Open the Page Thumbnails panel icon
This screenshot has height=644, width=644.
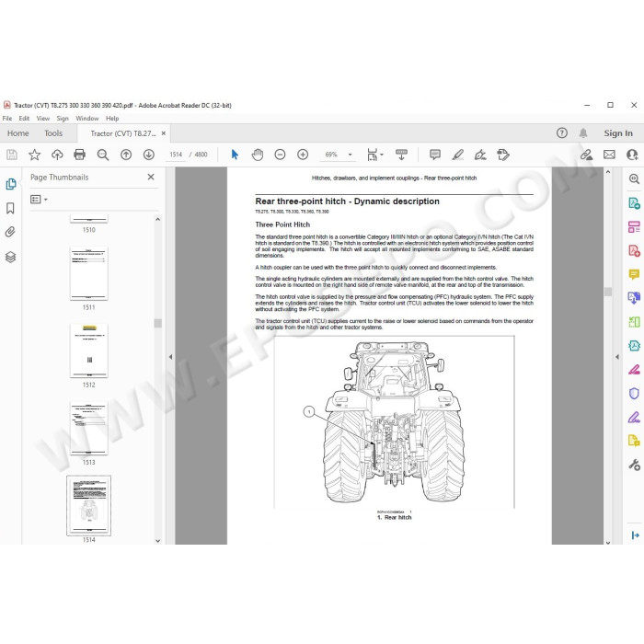[x=11, y=184]
